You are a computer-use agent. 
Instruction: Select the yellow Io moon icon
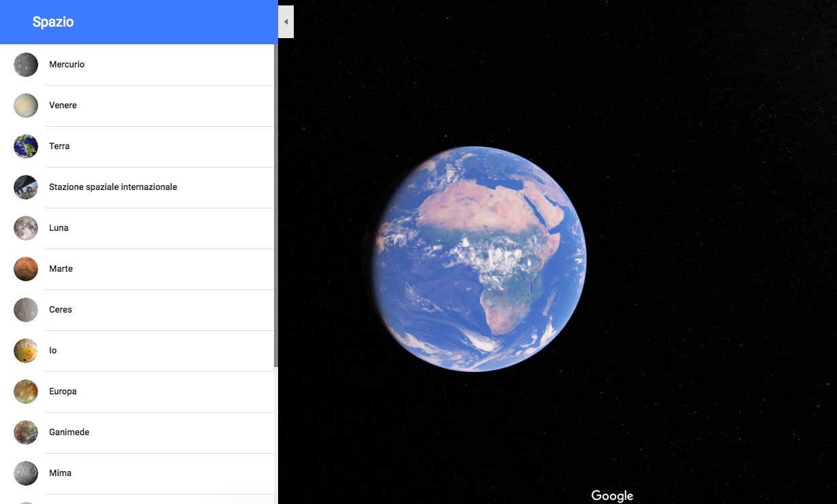click(26, 351)
